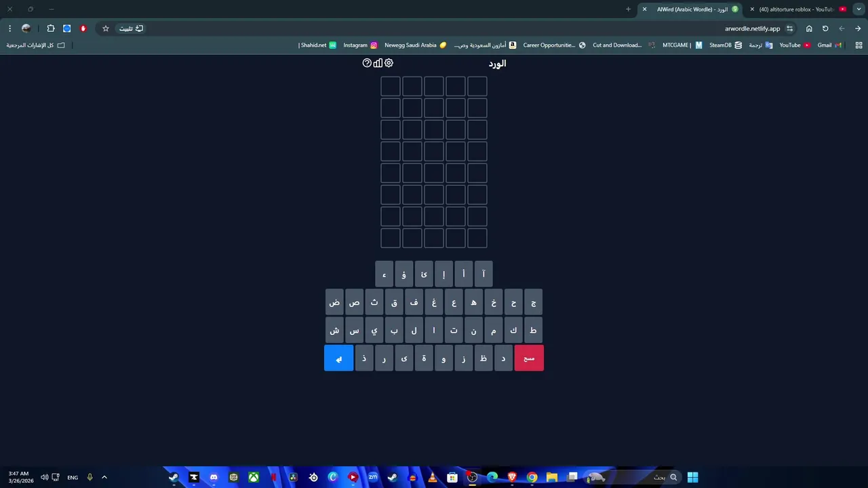Open Brave browser from the taskbar
This screenshot has height=488, width=868.
512,477
